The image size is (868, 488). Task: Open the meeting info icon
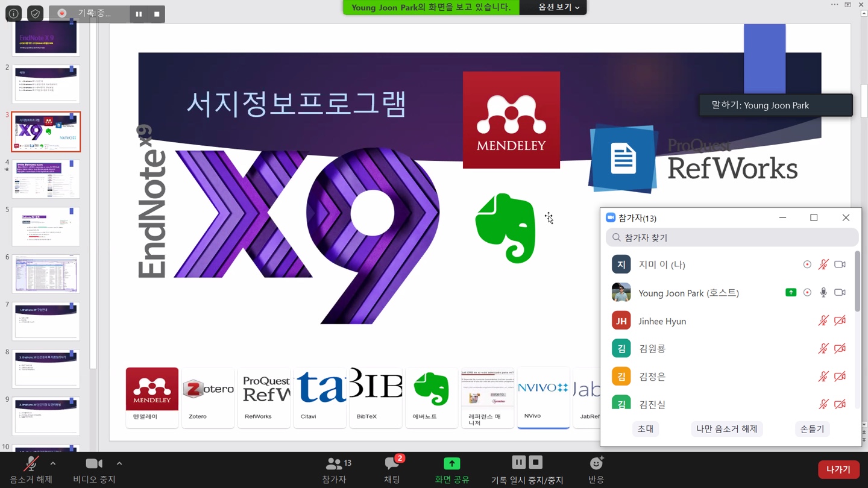coord(13,13)
